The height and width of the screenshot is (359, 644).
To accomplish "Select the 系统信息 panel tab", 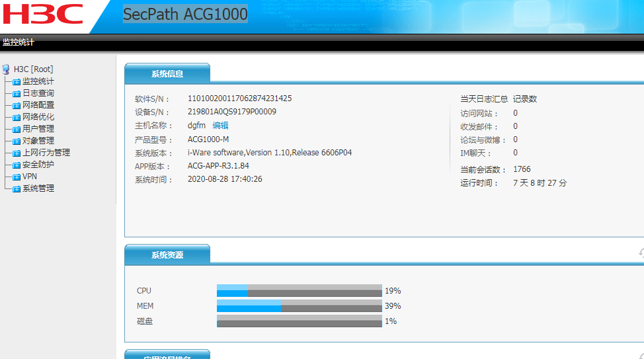I will 167,74.
